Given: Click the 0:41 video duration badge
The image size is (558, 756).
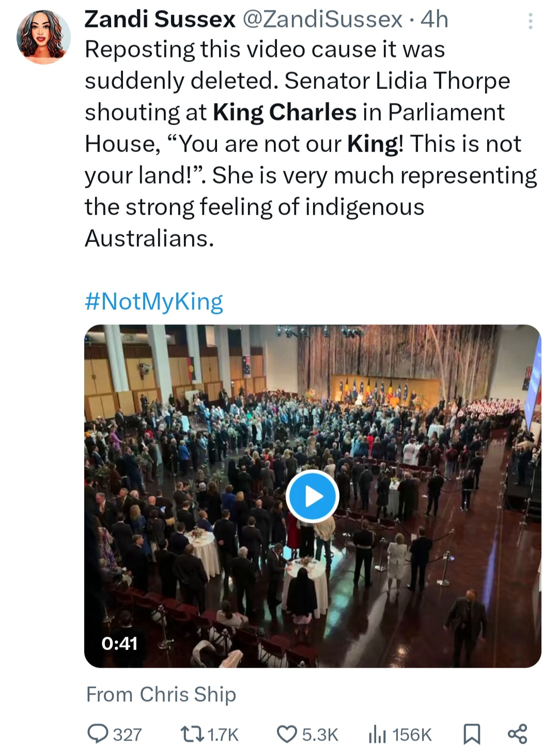Looking at the screenshot, I should [x=119, y=643].
